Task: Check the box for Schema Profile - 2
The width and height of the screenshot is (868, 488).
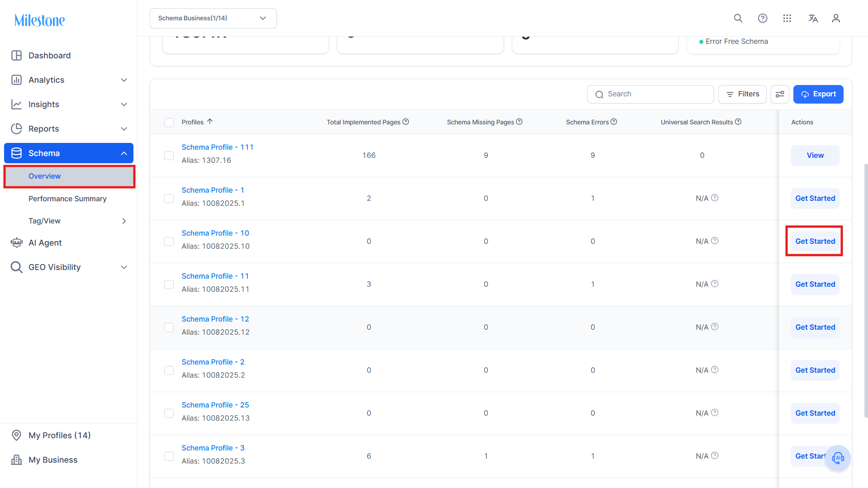Action: tap(169, 370)
